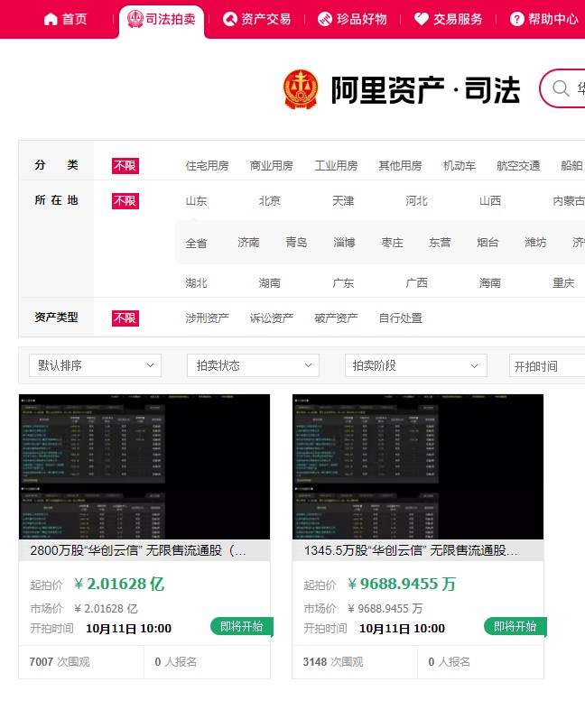This screenshot has height=728, width=585.
Task: Choose 湖北 province
Action: pos(196,282)
